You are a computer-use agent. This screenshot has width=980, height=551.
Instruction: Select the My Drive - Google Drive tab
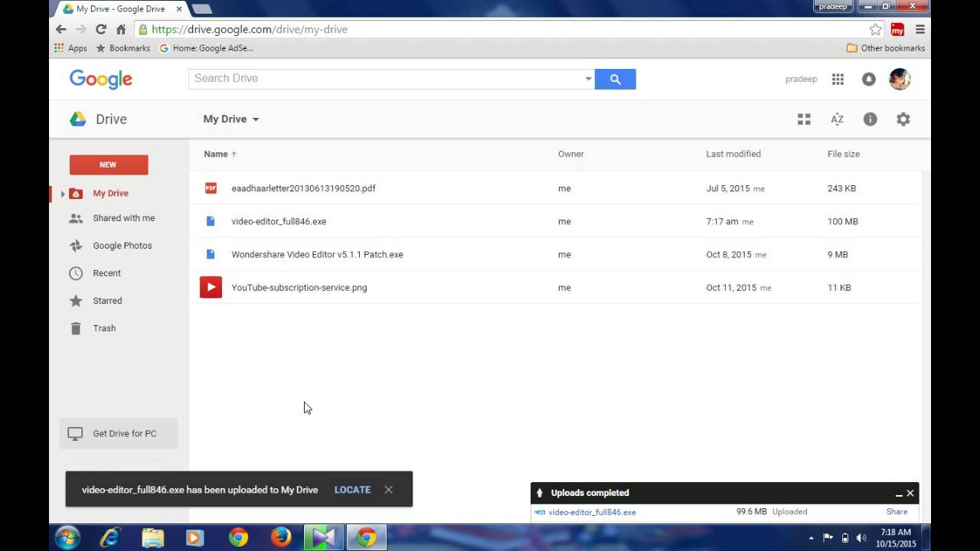(120, 9)
